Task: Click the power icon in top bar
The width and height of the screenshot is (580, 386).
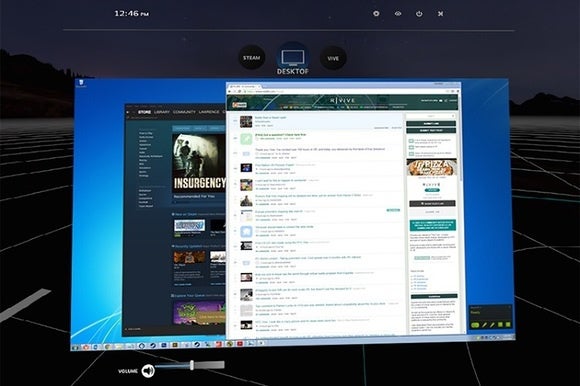Action: pos(419,14)
